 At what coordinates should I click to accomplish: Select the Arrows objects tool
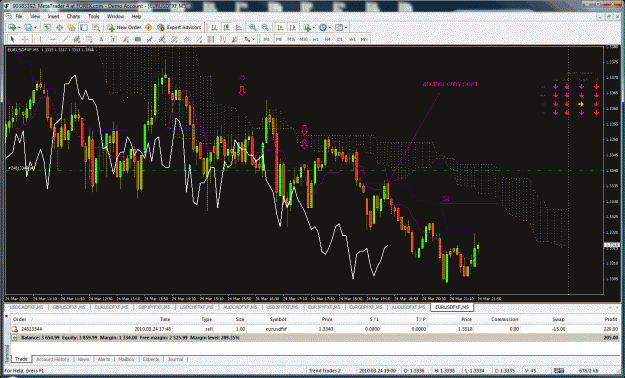point(248,39)
